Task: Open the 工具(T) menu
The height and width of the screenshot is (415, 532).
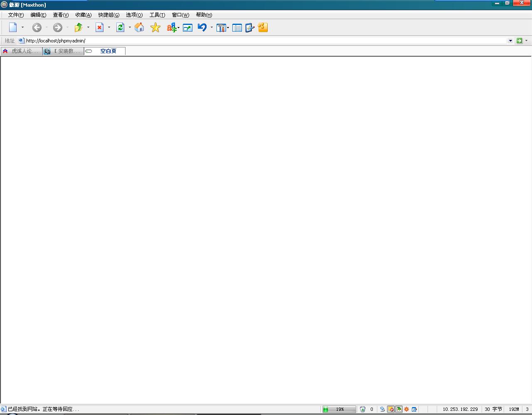Action: point(157,15)
